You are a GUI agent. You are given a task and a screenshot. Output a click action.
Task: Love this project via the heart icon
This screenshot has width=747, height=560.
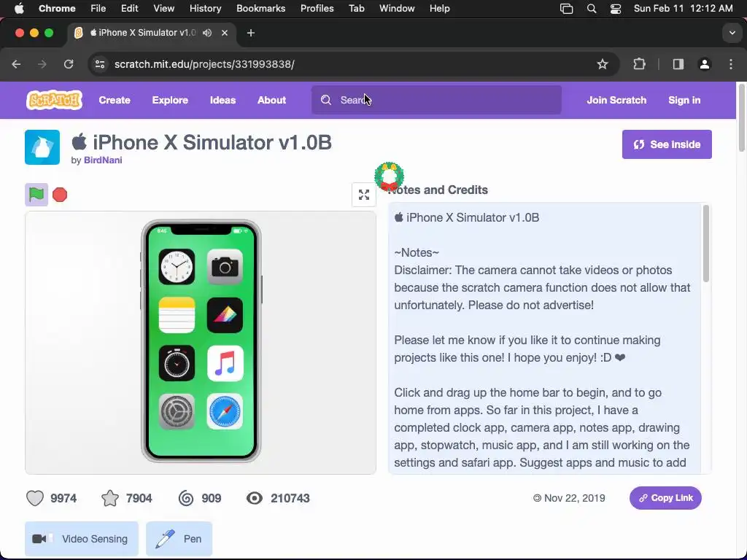[35, 498]
